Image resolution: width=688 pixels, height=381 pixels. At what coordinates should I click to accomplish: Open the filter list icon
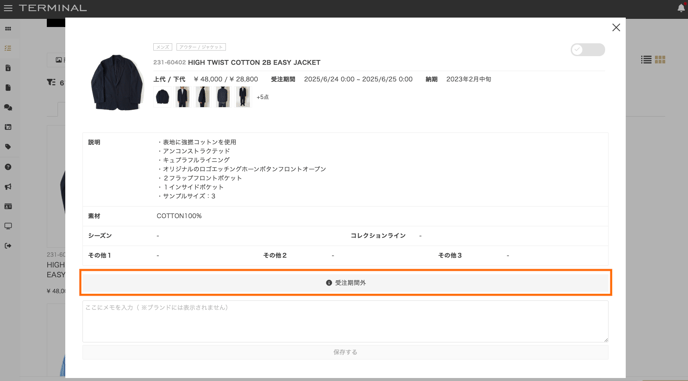pyautogui.click(x=51, y=82)
